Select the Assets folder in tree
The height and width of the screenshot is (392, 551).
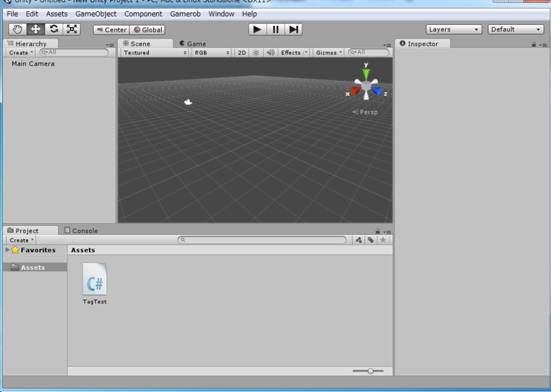[x=35, y=267]
